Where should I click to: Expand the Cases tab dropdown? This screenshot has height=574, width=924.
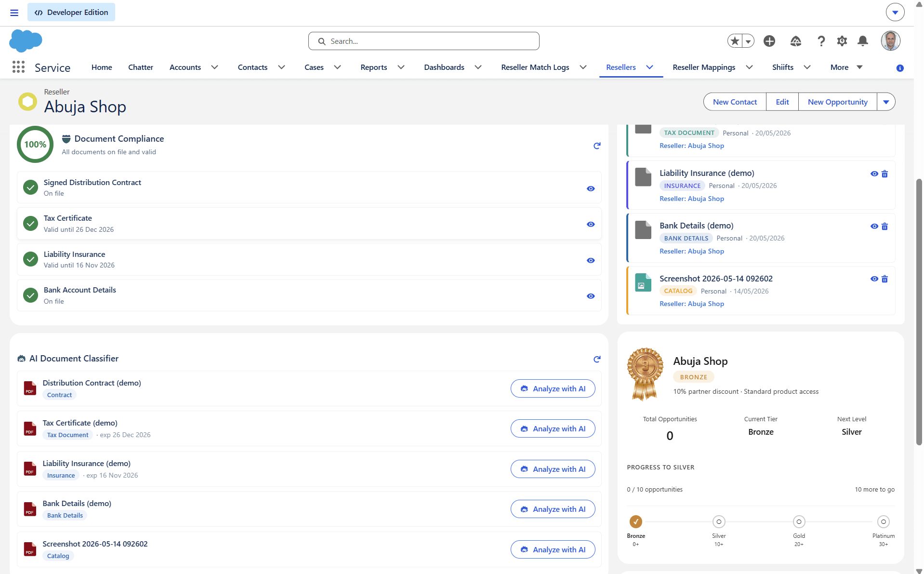click(x=338, y=67)
